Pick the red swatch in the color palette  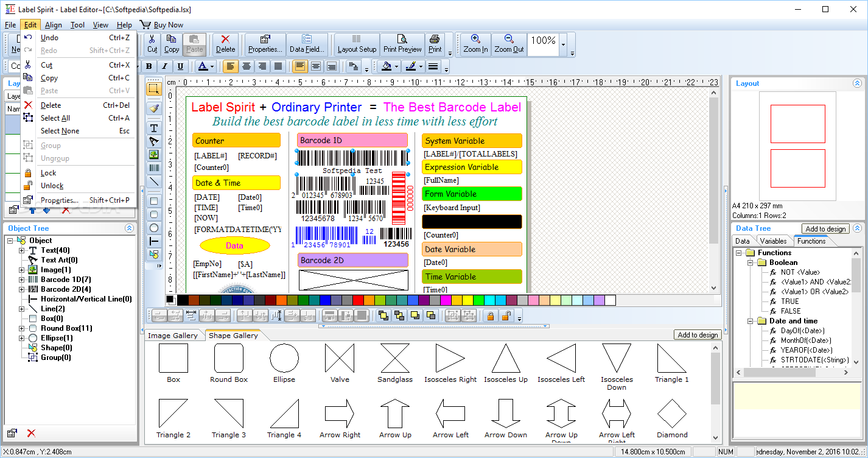click(358, 300)
